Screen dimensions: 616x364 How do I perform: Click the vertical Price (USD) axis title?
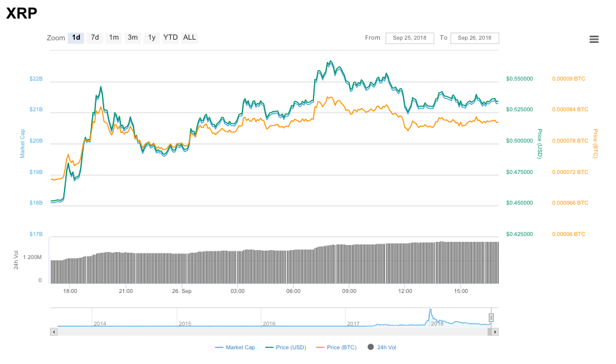pos(540,144)
